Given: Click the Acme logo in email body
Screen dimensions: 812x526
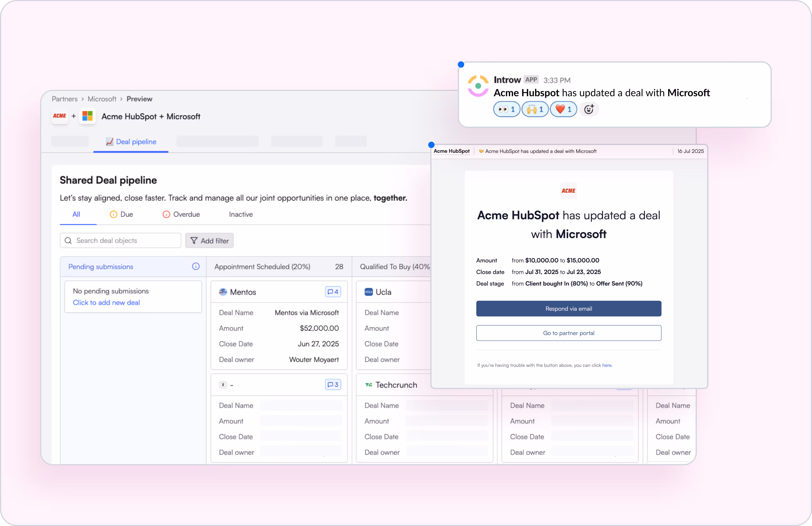Looking at the screenshot, I should pos(568,191).
